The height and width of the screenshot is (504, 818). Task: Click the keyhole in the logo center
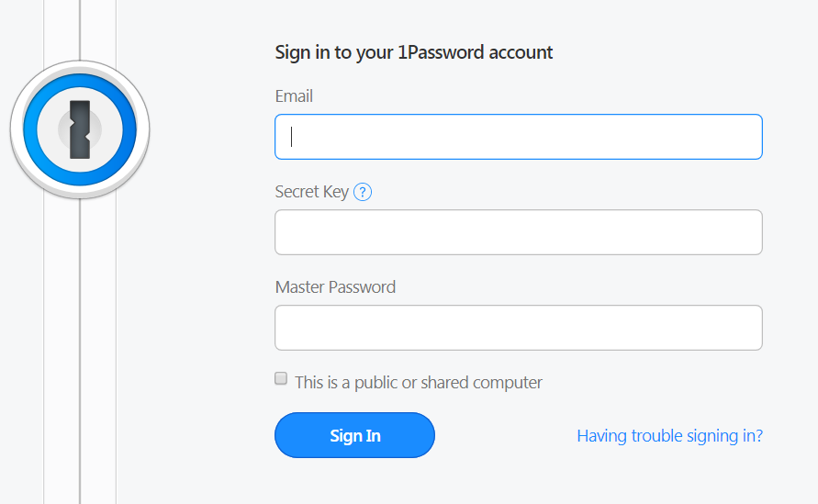click(x=80, y=129)
